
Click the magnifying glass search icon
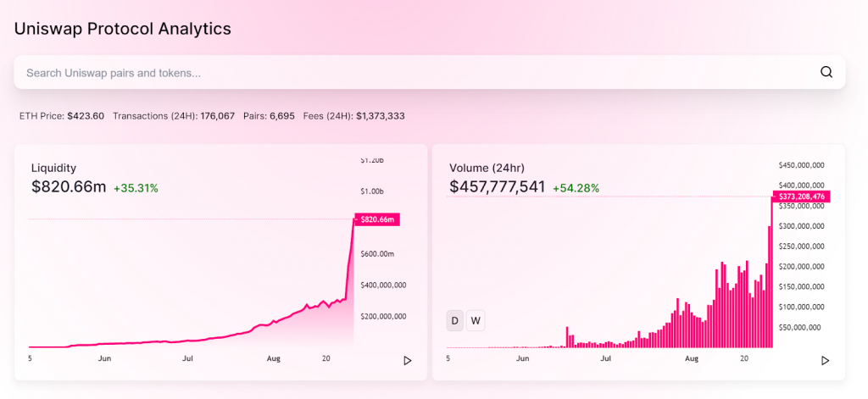pos(826,72)
